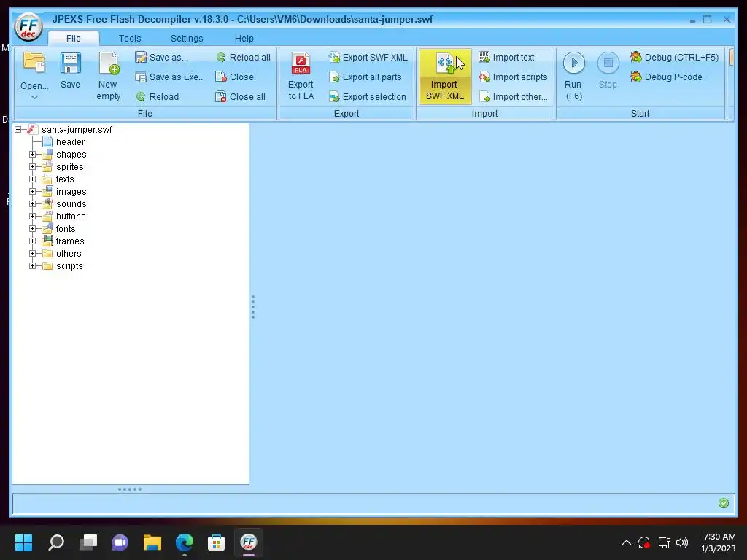This screenshot has height=560, width=747.
Task: Start Debug (CTRL+F5)
Action: pos(675,57)
